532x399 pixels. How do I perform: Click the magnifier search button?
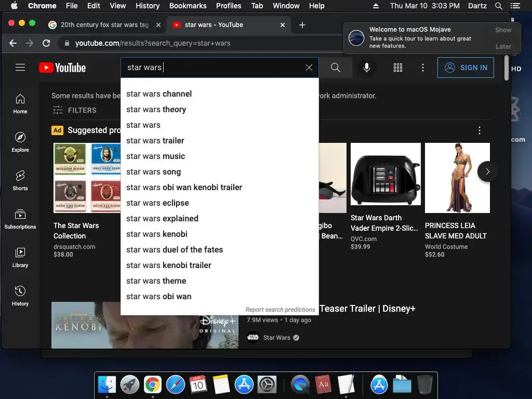click(x=336, y=68)
